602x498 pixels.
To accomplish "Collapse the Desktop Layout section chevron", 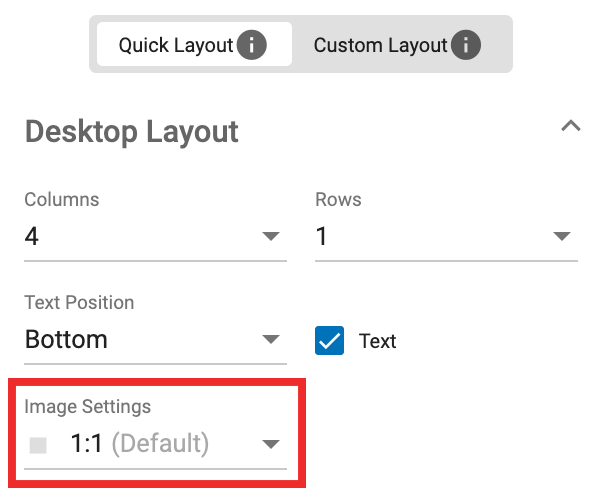I will point(570,127).
